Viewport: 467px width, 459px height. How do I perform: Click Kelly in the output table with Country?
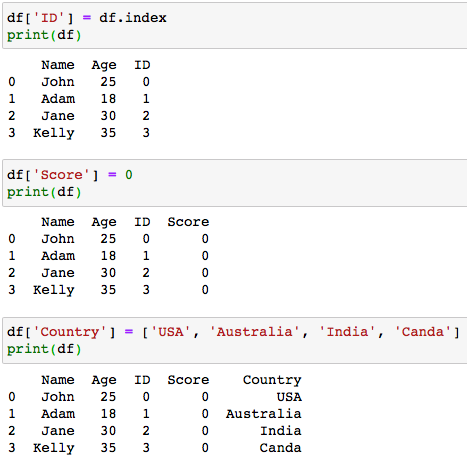pos(54,448)
